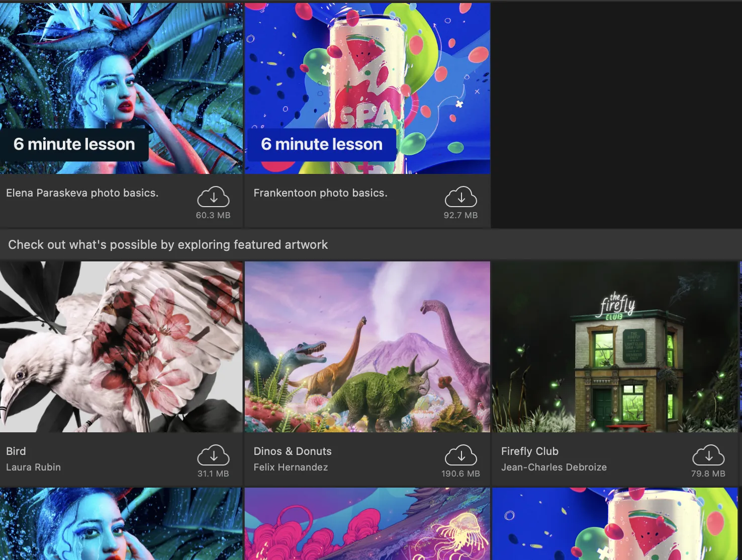The width and height of the screenshot is (742, 560).
Task: Click the Bird artwork download cloud icon
Action: (x=213, y=455)
